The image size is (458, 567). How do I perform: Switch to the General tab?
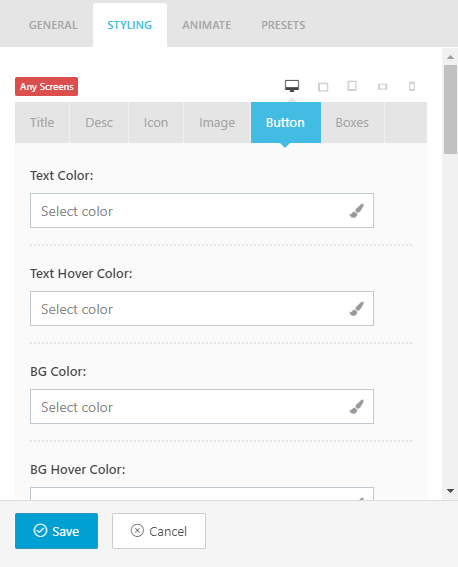pyautogui.click(x=53, y=25)
